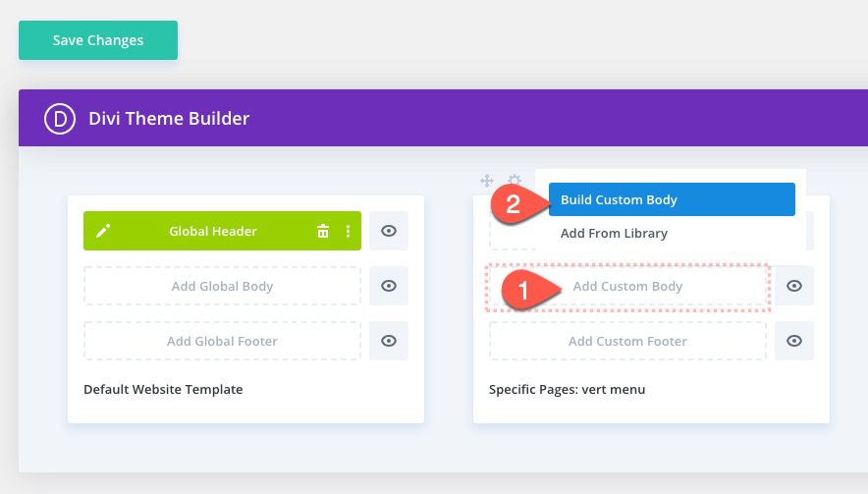Toggle Global Body visibility eye

point(389,286)
